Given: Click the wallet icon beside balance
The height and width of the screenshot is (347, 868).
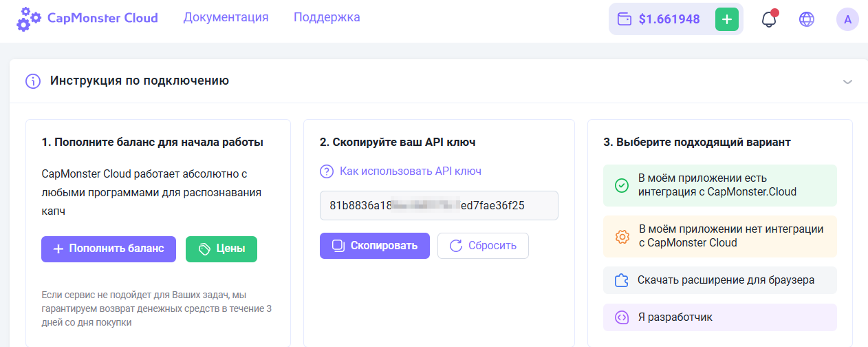Looking at the screenshot, I should tap(625, 19).
